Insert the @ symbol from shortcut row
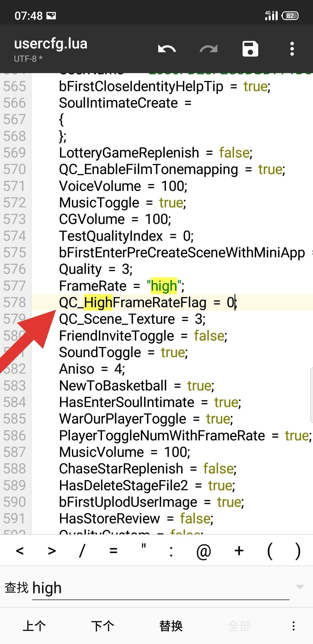This screenshot has width=313, height=644. [204, 551]
